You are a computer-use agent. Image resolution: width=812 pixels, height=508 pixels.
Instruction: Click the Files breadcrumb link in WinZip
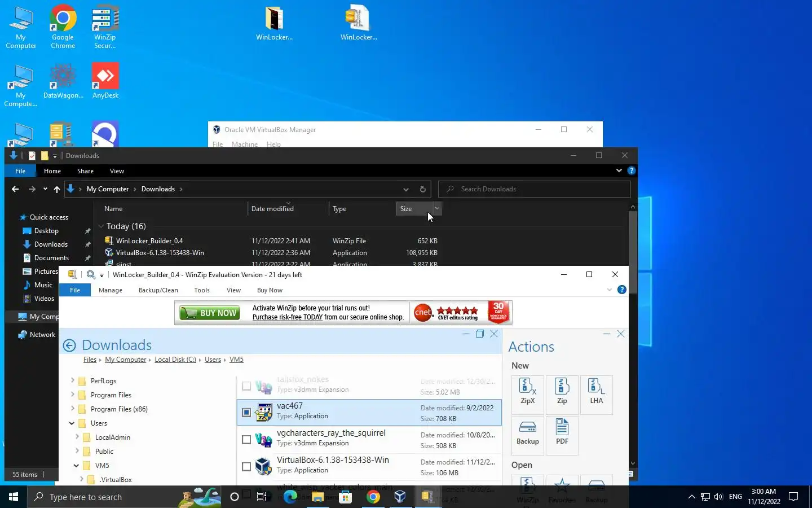[90, 360]
